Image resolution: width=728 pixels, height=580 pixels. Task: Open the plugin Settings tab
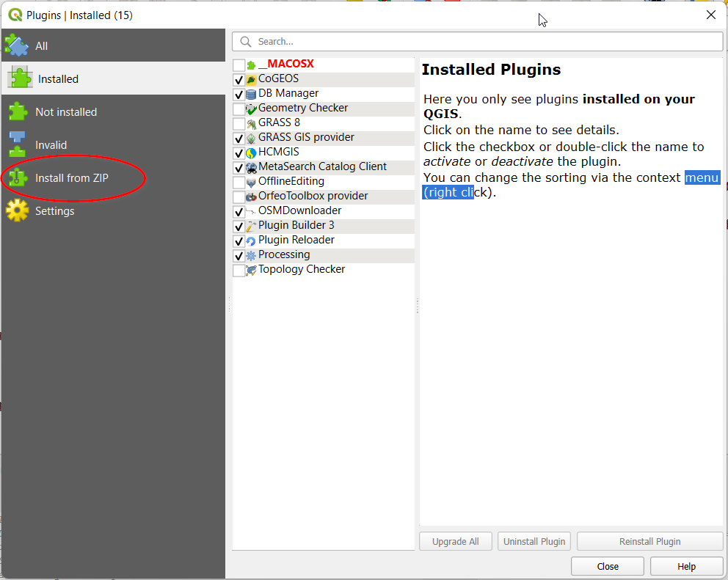(x=113, y=210)
